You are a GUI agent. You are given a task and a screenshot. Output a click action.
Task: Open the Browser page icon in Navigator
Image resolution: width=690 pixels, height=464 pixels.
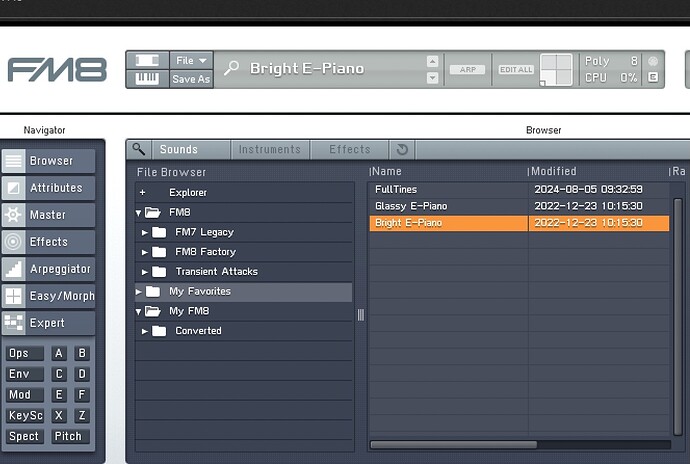point(13,161)
